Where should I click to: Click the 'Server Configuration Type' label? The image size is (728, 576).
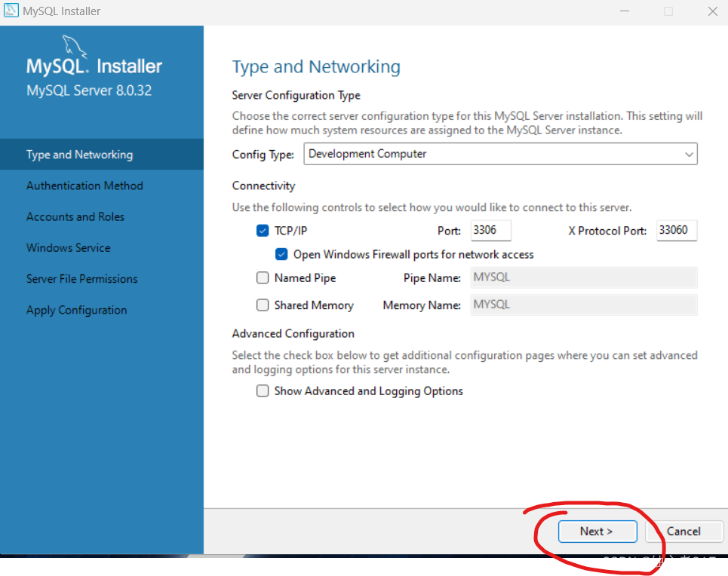296,95
